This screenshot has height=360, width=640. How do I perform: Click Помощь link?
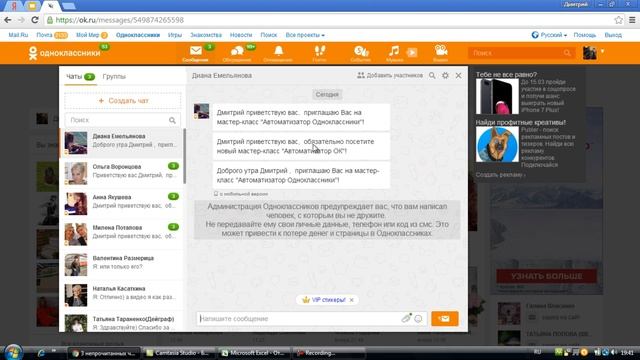pyautogui.click(x=584, y=35)
